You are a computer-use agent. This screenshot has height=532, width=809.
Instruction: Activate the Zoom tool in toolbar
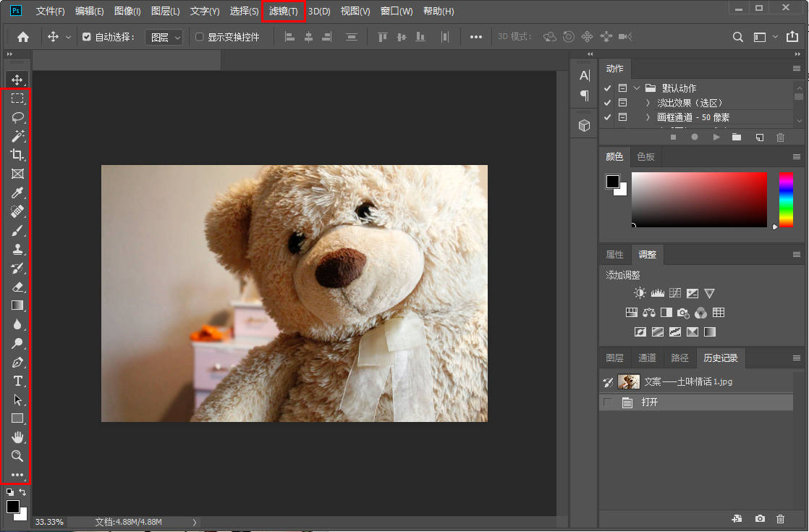(17, 456)
